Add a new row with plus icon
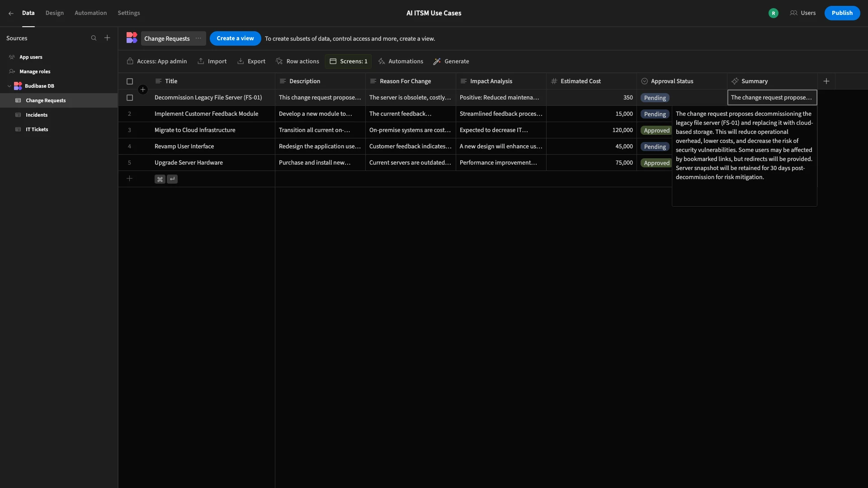The image size is (868, 488). pos(129,179)
